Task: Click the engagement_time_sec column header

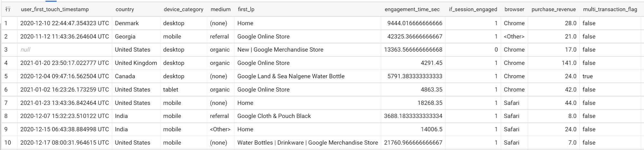Action: 412,9
